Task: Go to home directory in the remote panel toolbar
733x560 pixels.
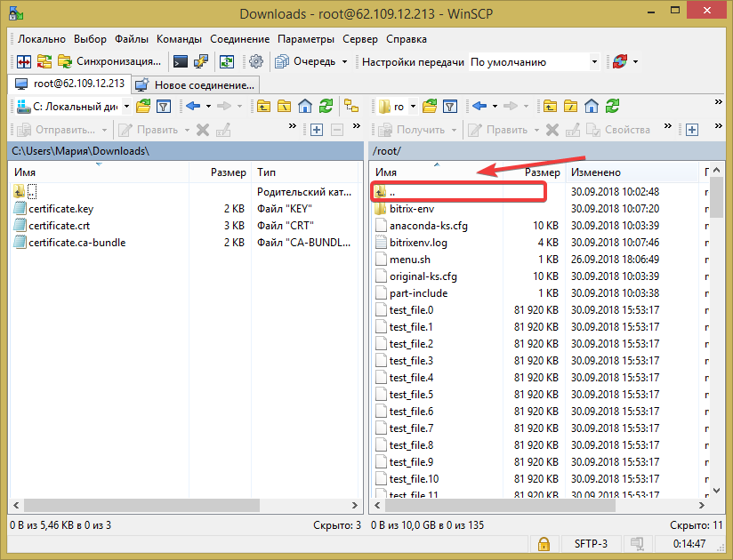Action: (592, 107)
